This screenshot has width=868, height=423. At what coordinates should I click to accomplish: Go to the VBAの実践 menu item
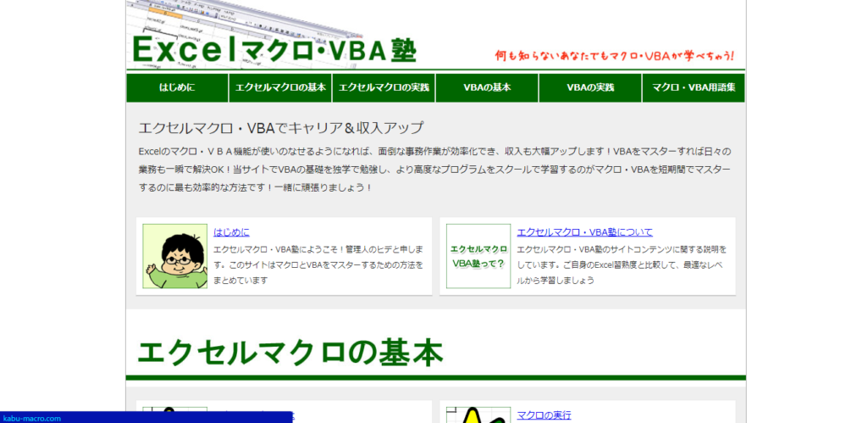tap(590, 87)
